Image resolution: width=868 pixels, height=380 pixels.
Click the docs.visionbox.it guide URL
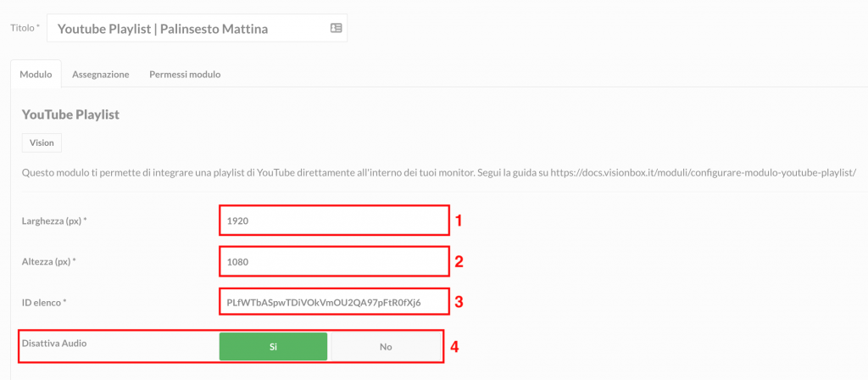pos(704,173)
